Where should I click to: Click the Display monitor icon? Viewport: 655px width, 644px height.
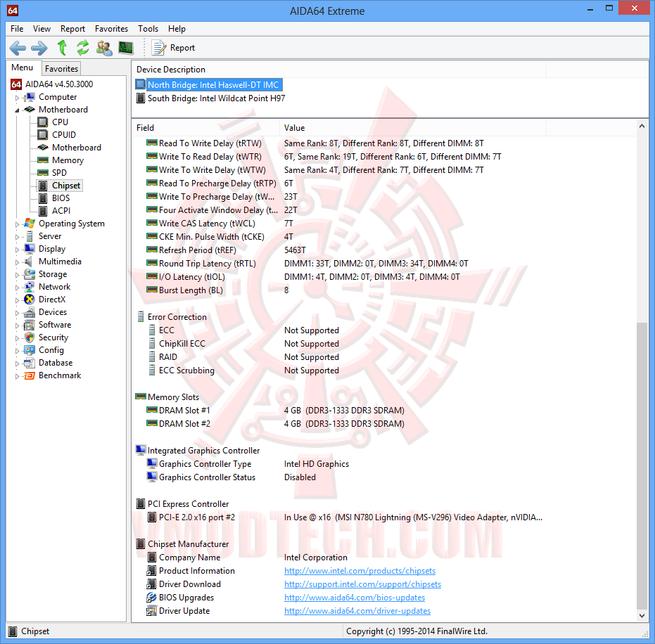(30, 249)
